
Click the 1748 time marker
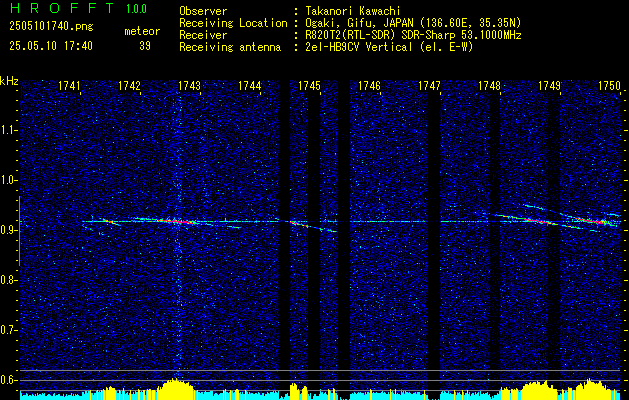490,86
